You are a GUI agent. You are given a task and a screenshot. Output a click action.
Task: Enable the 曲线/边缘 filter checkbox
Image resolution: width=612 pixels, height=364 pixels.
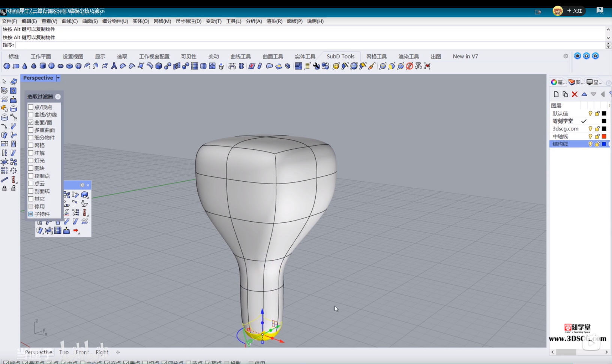tap(31, 115)
